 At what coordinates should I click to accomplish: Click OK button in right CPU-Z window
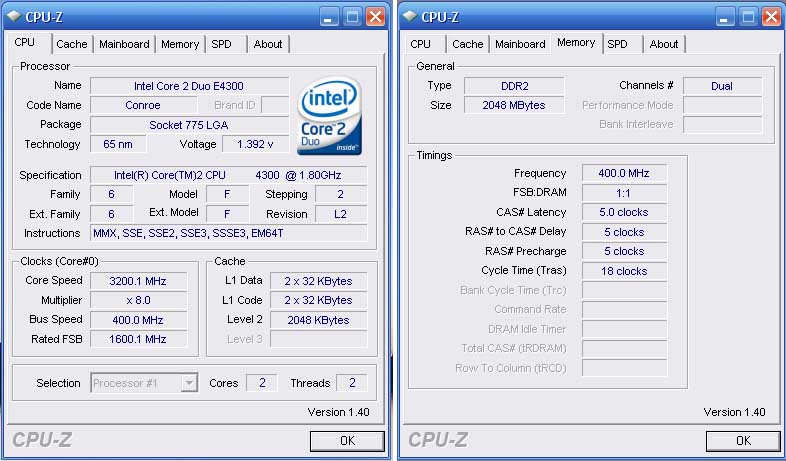click(743, 441)
